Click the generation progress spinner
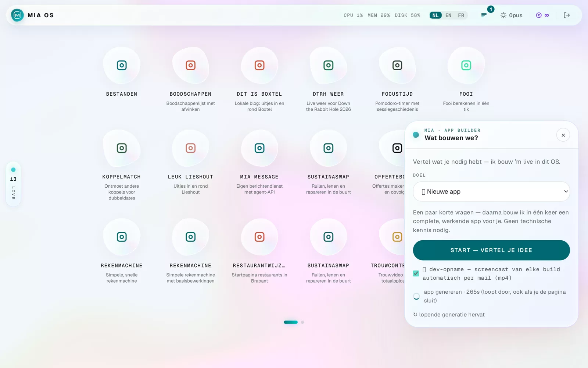The height and width of the screenshot is (368, 588). [x=416, y=296]
